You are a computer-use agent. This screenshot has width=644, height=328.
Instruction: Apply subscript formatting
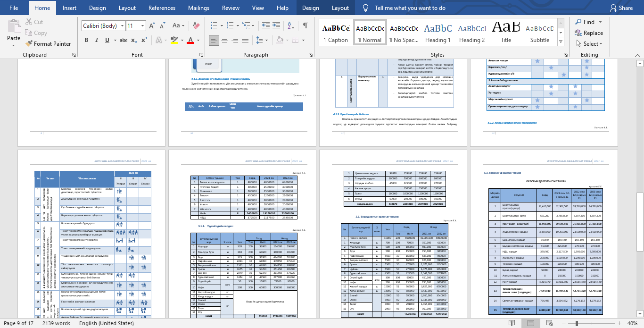(134, 40)
